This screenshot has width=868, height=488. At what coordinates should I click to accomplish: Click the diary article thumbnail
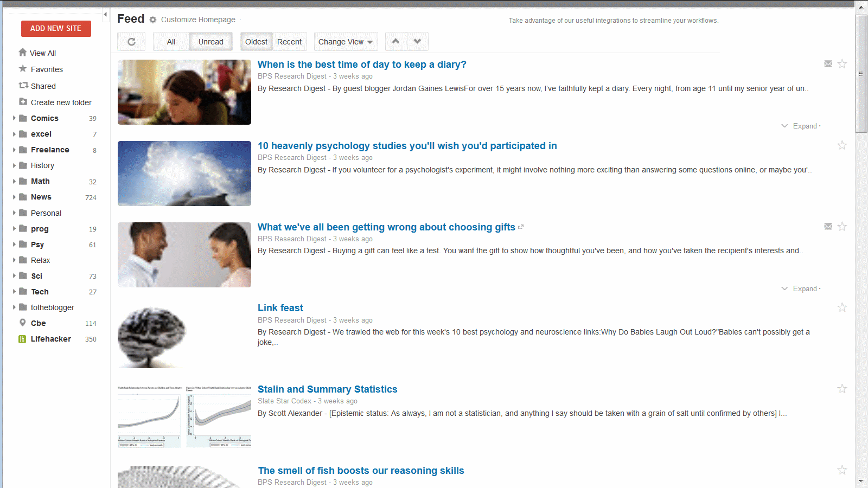point(184,92)
